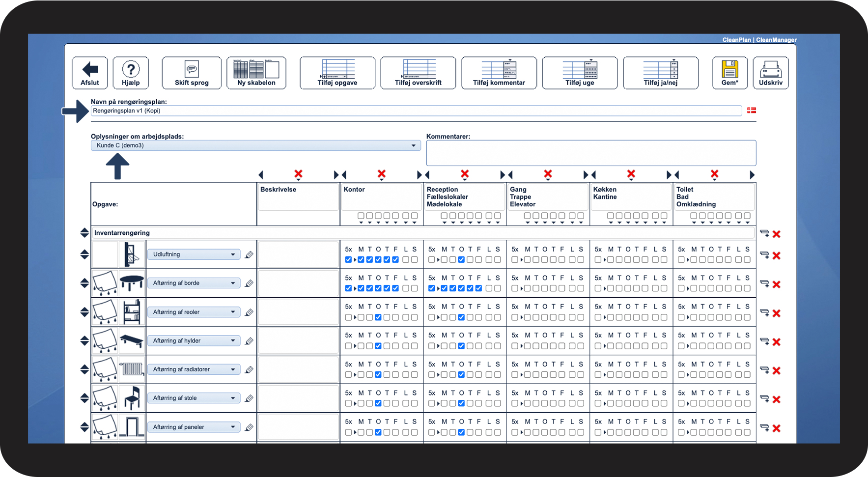Select Tilføj uge in the toolbar
This screenshot has width=868, height=477.
pos(580,73)
